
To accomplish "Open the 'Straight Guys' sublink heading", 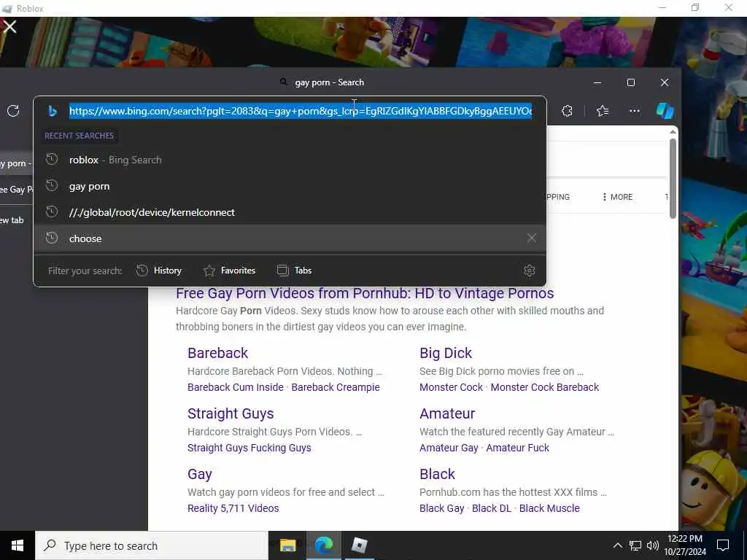I will point(231,413).
